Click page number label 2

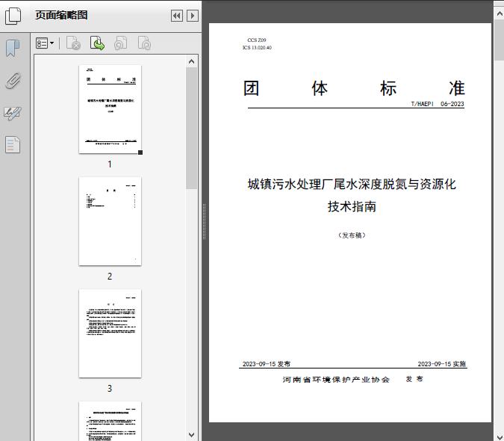pyautogui.click(x=110, y=277)
